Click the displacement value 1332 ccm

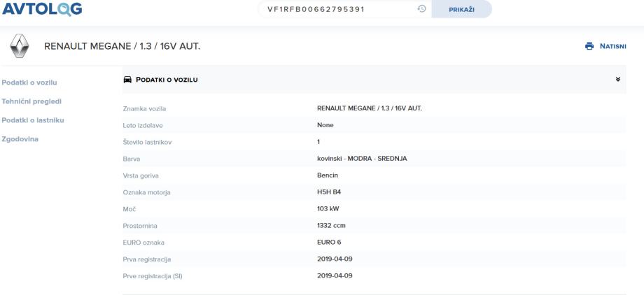(331, 226)
